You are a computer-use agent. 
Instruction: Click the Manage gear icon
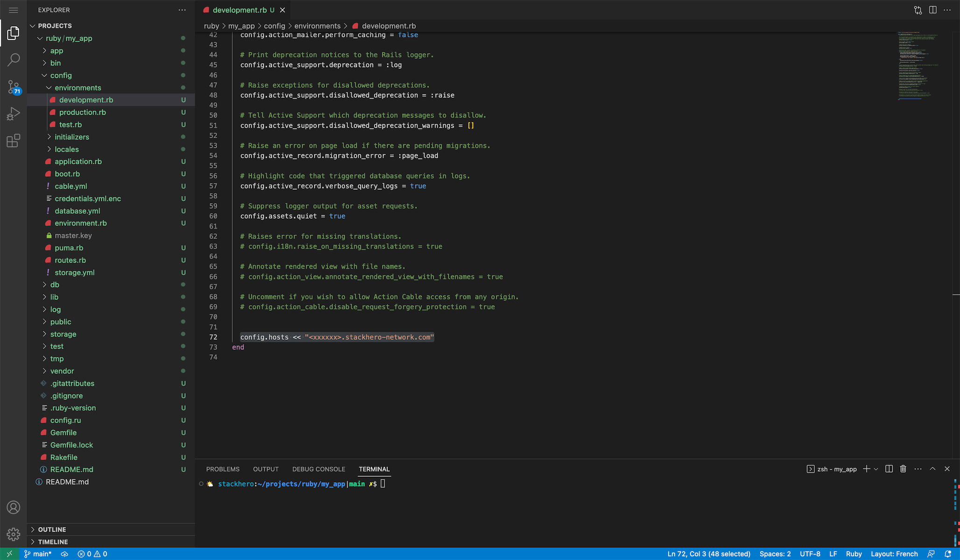[x=14, y=534]
